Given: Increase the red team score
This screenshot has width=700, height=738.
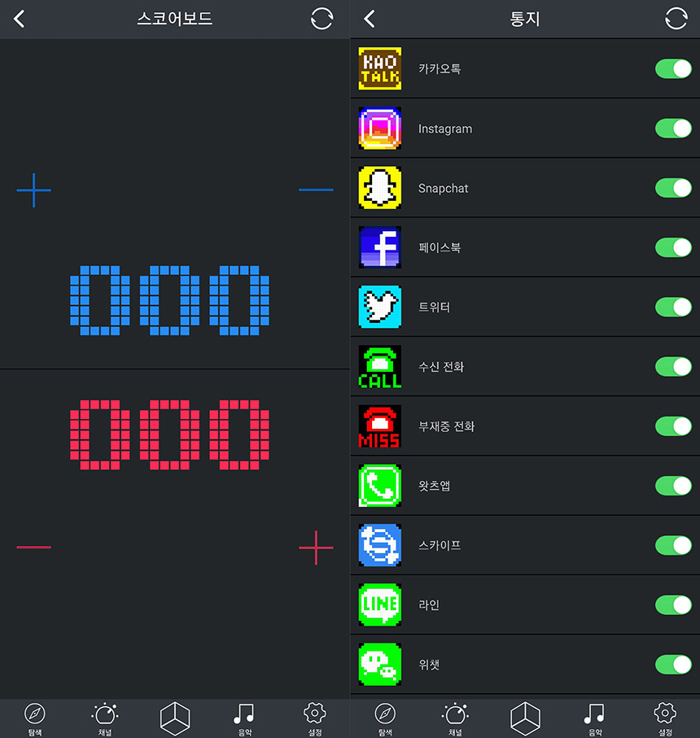Looking at the screenshot, I should (316, 548).
